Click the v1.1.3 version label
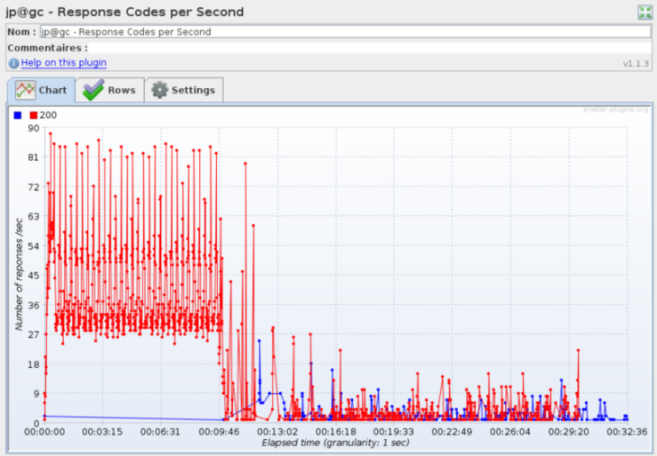The width and height of the screenshot is (657, 456). (636, 63)
